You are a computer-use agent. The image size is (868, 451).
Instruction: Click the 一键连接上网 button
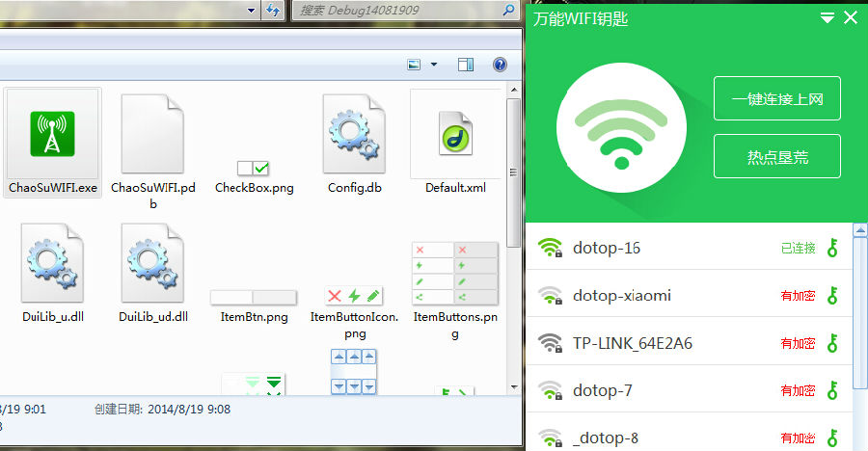777,98
